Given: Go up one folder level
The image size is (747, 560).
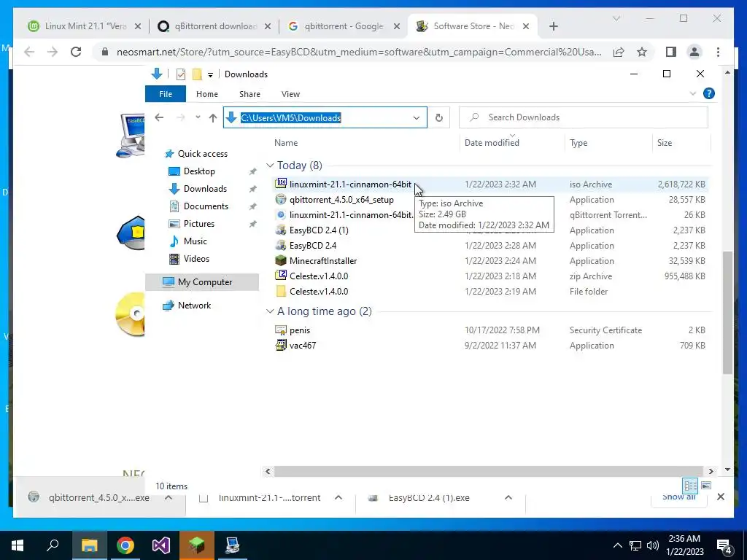Looking at the screenshot, I should [213, 117].
